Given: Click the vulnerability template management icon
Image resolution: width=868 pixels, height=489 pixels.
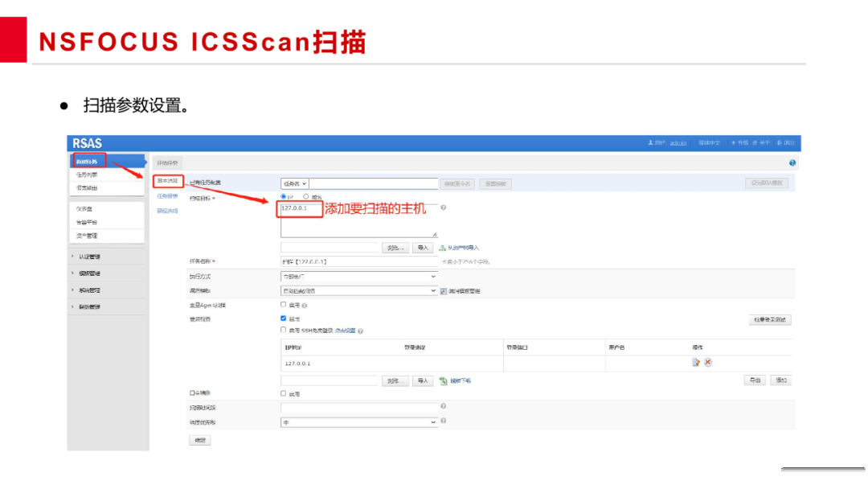Looking at the screenshot, I should pos(444,291).
